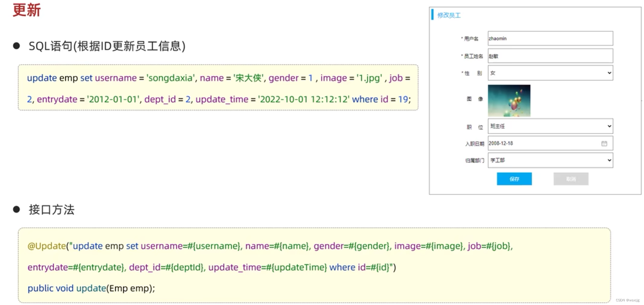
Task: Open the job position dropdown 班主任
Action: click(x=550, y=126)
